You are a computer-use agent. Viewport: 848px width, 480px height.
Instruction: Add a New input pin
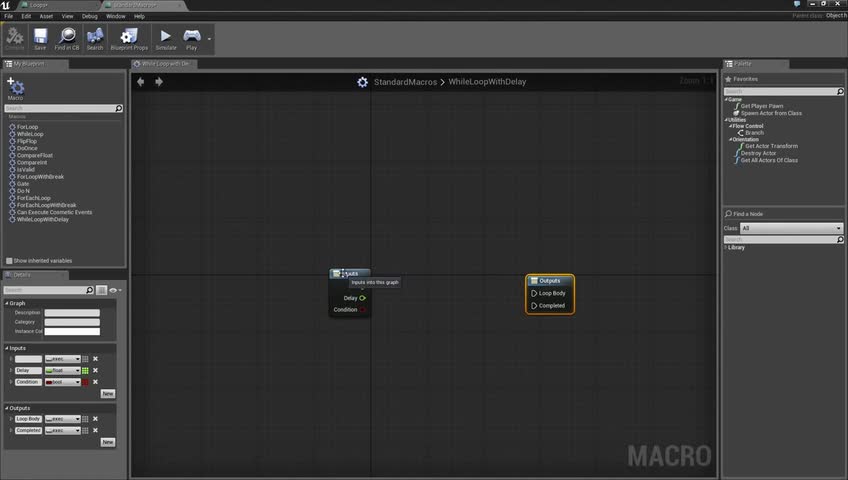pos(108,394)
